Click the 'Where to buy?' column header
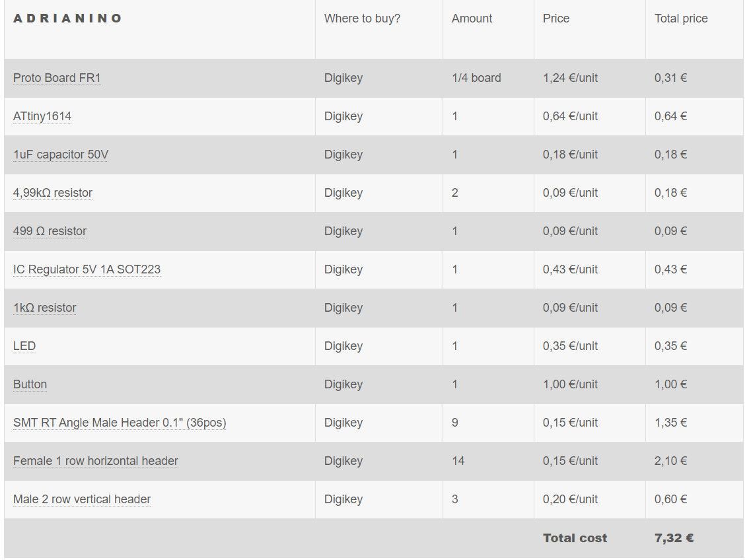The width and height of the screenshot is (751, 560). (362, 18)
